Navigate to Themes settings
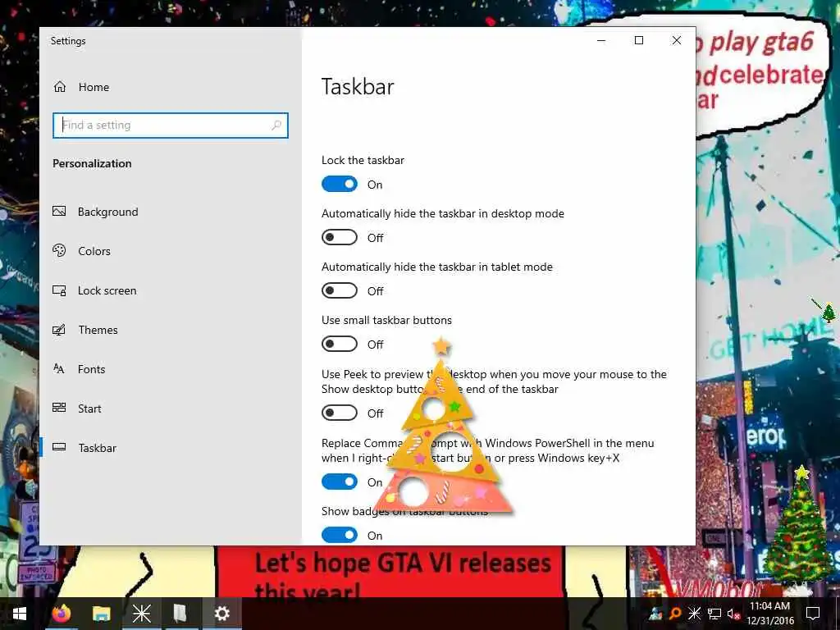The image size is (840, 630). 171,330
